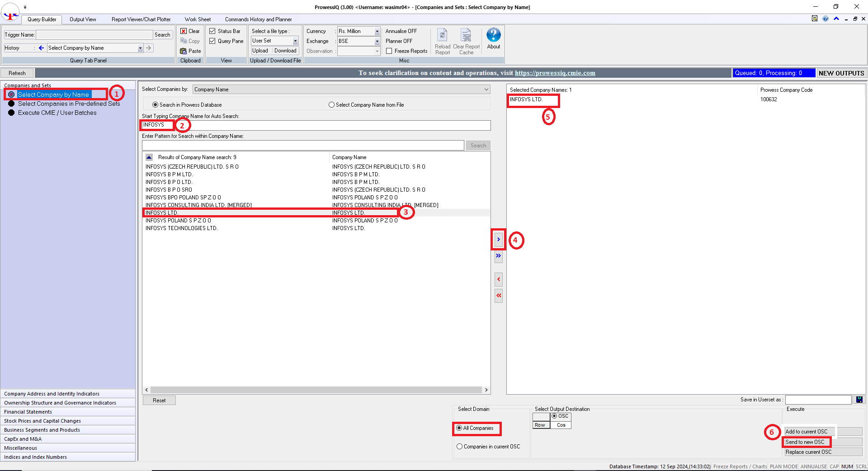Click the Copy icon in Clipboard group

tap(184, 41)
